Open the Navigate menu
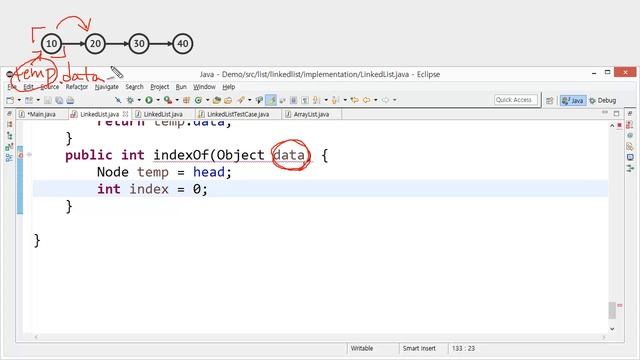640x360 pixels. (x=107, y=87)
